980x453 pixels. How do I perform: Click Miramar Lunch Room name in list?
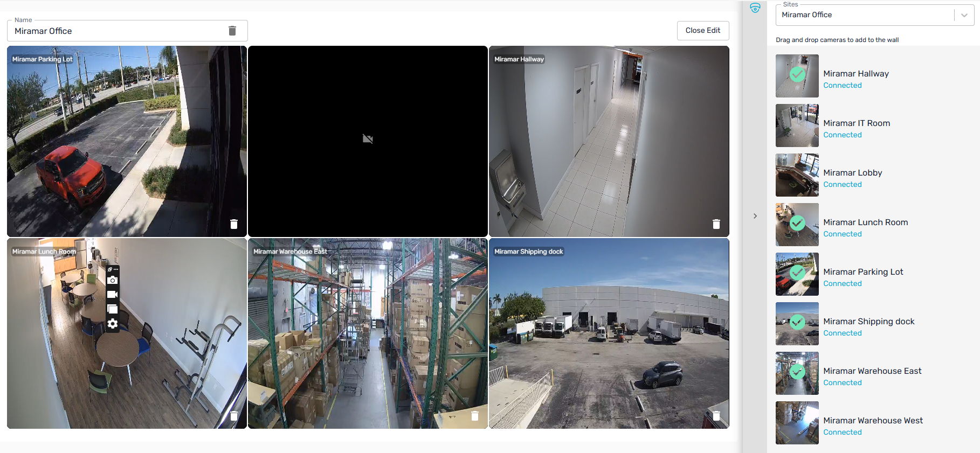pos(866,222)
